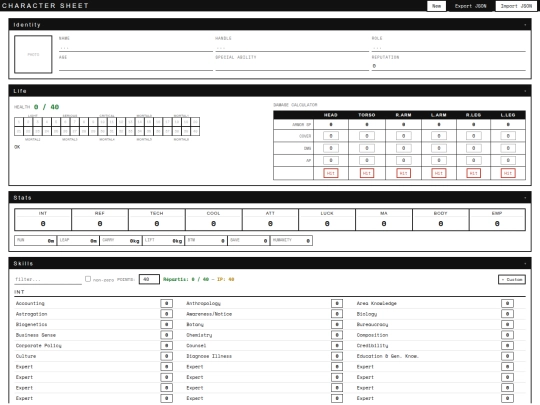540x405 pixels.
Task: Click Area Knowledge skill value box
Action: click(x=507, y=303)
